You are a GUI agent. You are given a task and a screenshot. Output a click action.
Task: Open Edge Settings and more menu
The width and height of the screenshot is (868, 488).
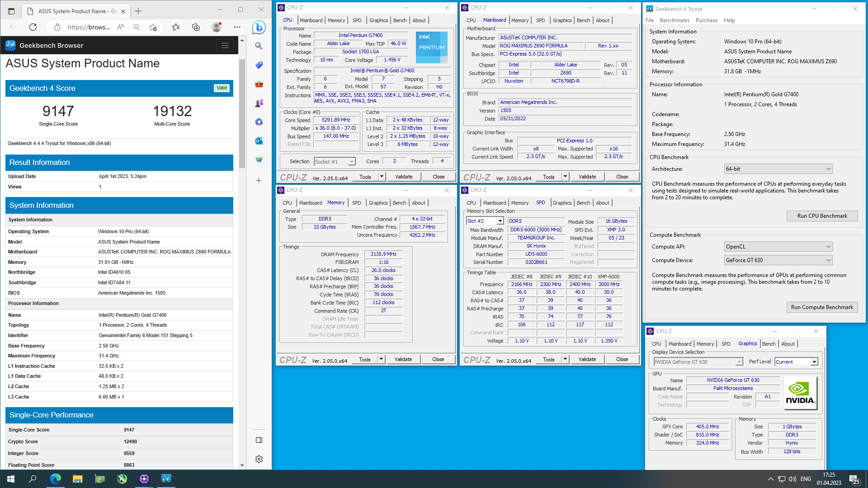pos(237,27)
